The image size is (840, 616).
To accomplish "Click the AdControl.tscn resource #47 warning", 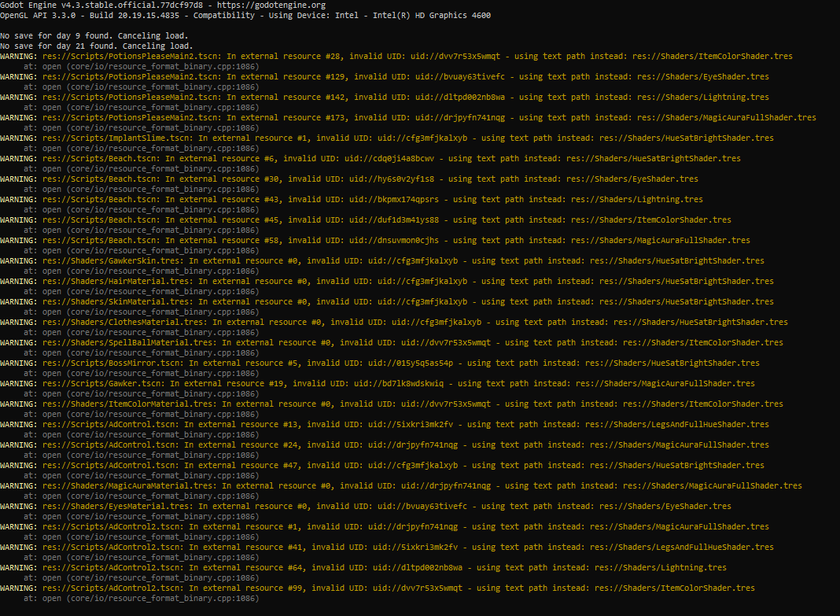I will [x=382, y=466].
